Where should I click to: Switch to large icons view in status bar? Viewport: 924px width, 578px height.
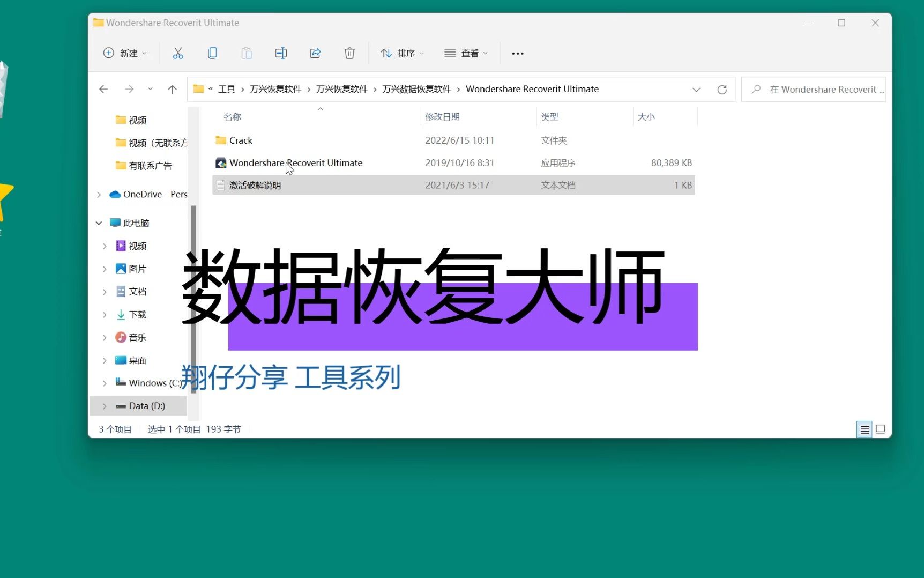880,429
